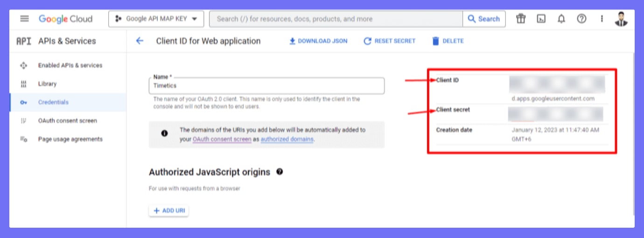Click the page vertical scrollbar
The image size is (644, 238).
tap(633, 133)
